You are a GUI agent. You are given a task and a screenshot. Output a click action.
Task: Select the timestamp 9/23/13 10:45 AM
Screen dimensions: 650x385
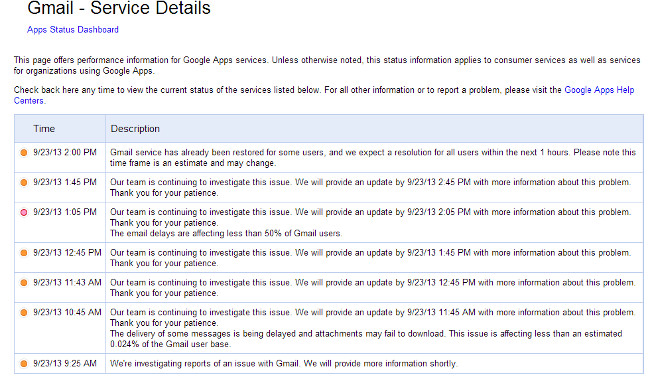point(67,312)
